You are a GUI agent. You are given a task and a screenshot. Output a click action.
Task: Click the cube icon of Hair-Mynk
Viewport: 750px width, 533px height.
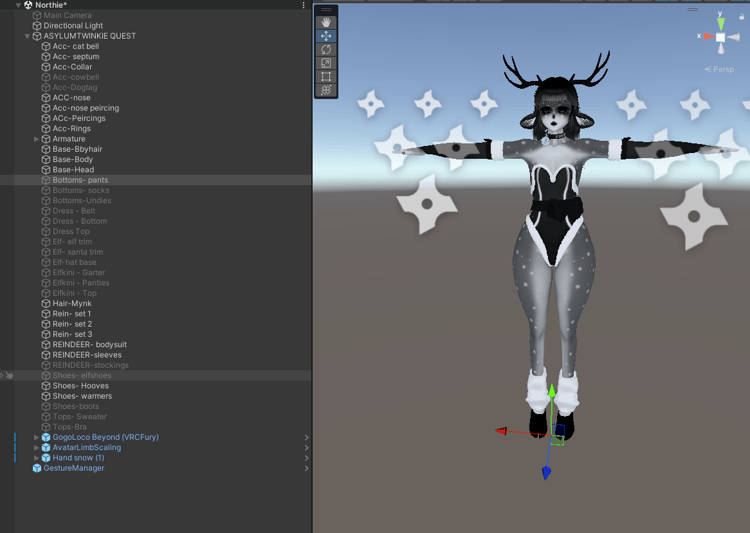tap(46, 304)
